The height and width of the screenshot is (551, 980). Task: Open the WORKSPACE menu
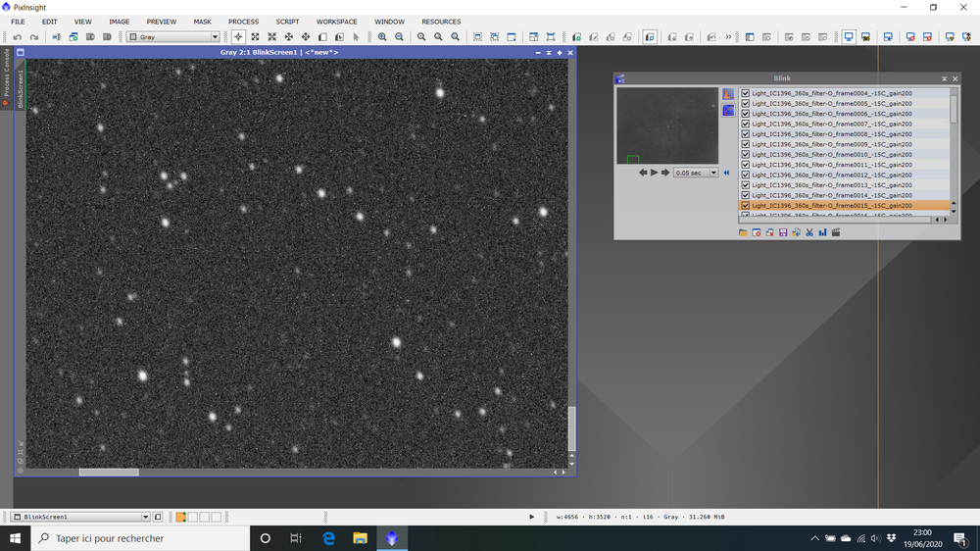(336, 22)
